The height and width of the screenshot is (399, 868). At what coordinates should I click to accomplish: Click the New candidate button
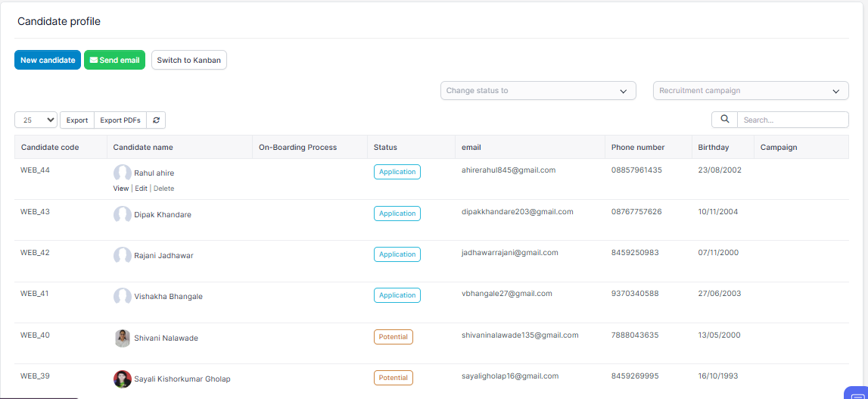pos(48,61)
